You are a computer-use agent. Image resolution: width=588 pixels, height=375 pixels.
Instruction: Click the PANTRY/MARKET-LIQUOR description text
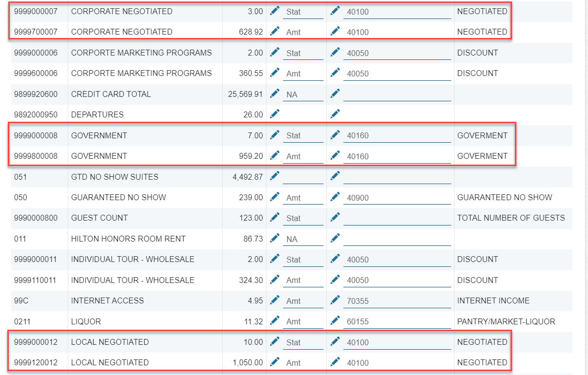pos(506,321)
